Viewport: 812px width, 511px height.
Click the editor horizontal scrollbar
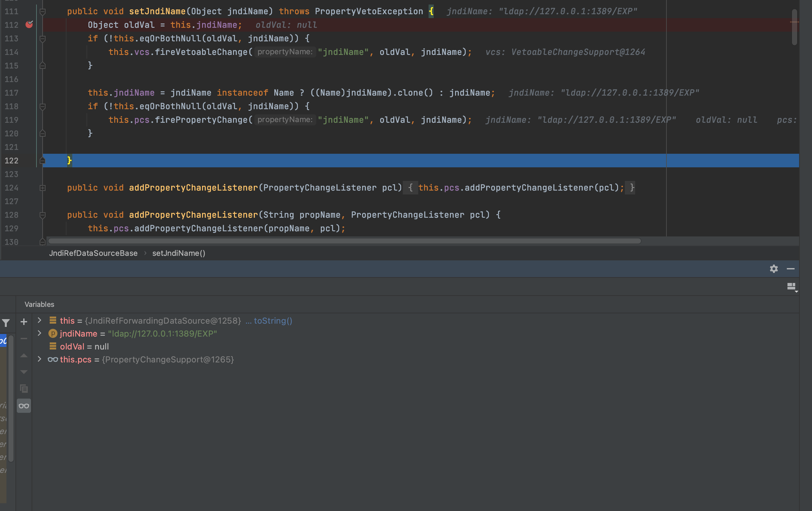[x=344, y=241]
